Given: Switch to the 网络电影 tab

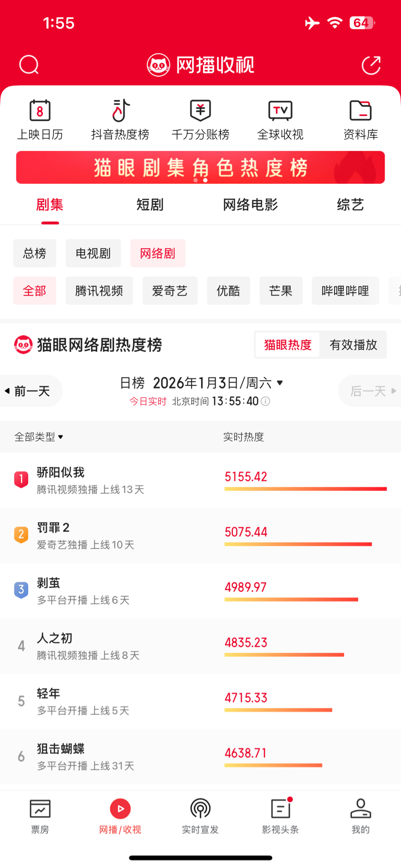Looking at the screenshot, I should pos(250,205).
